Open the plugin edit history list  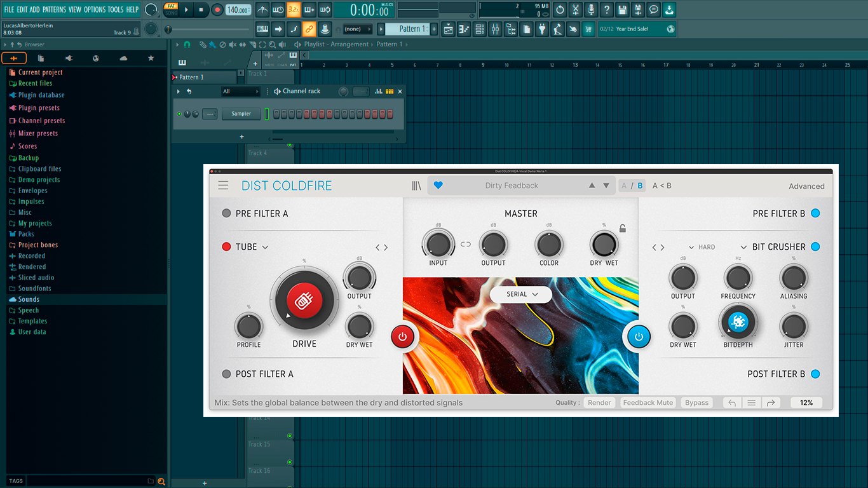pos(751,403)
